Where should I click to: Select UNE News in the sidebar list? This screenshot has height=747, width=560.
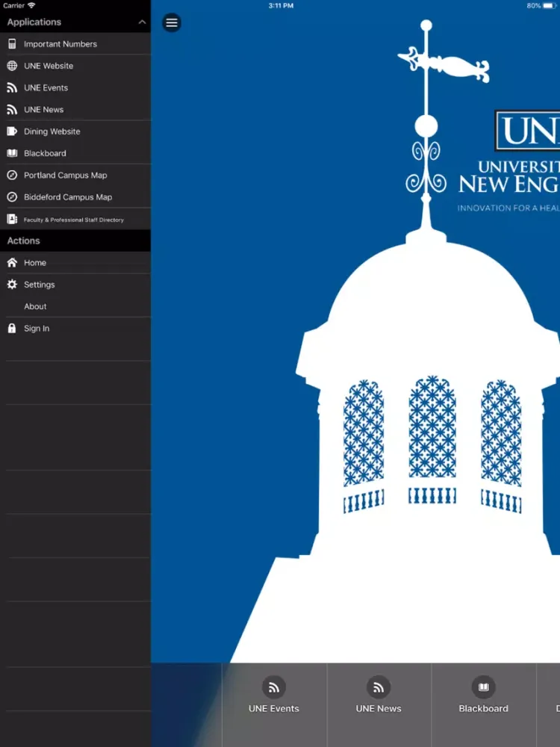coord(75,110)
